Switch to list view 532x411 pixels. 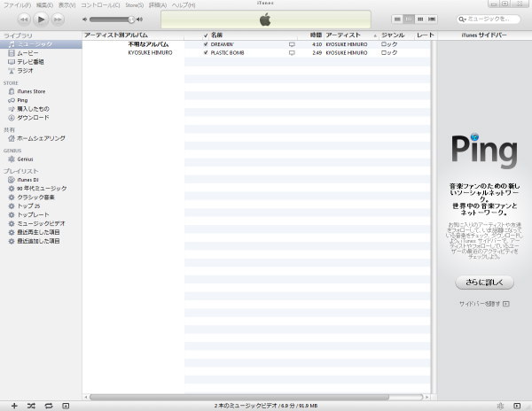pyautogui.click(x=397, y=19)
